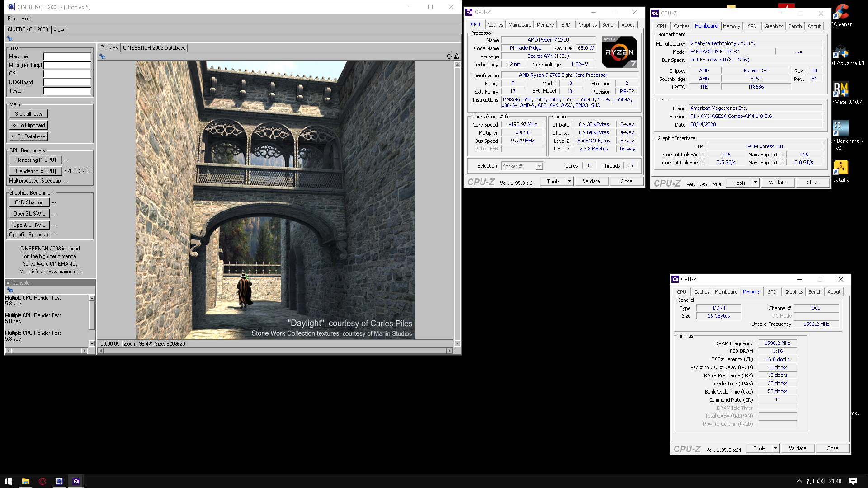Run the OpenGL SW-L test
Viewport: 868px width, 488px height.
(x=29, y=214)
